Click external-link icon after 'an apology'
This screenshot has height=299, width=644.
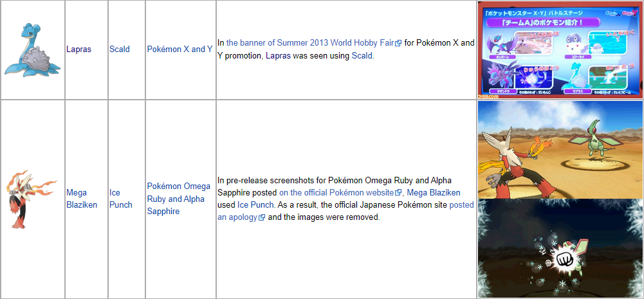262,218
